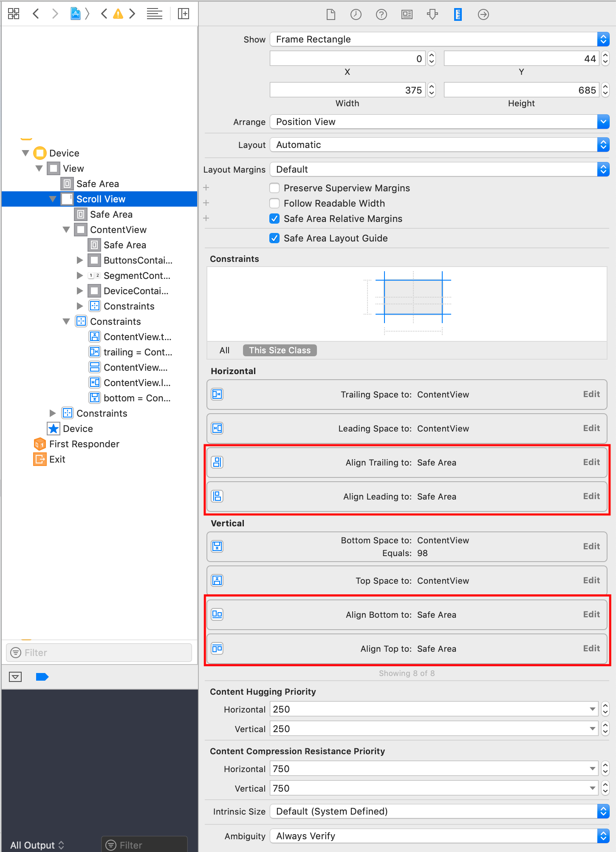
Task: Enable Preserve Superview Margins checkbox
Action: point(274,188)
